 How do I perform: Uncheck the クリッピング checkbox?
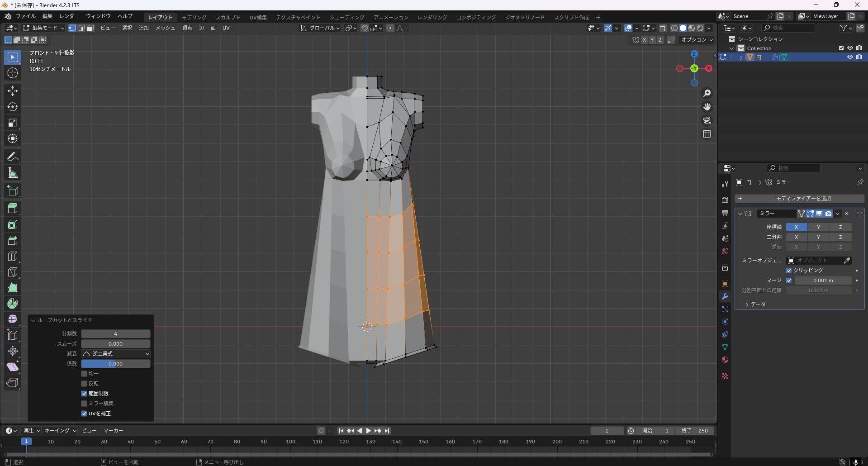(789, 271)
